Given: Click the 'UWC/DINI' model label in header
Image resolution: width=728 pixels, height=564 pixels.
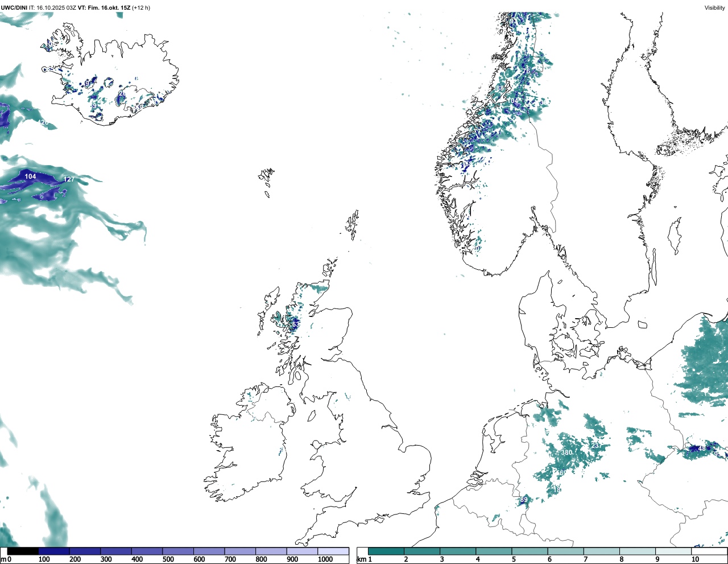Looking at the screenshot, I should [14, 7].
